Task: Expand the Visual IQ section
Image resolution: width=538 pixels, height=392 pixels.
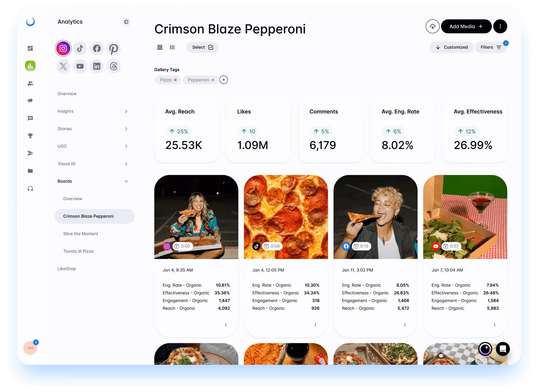Action: [x=126, y=164]
